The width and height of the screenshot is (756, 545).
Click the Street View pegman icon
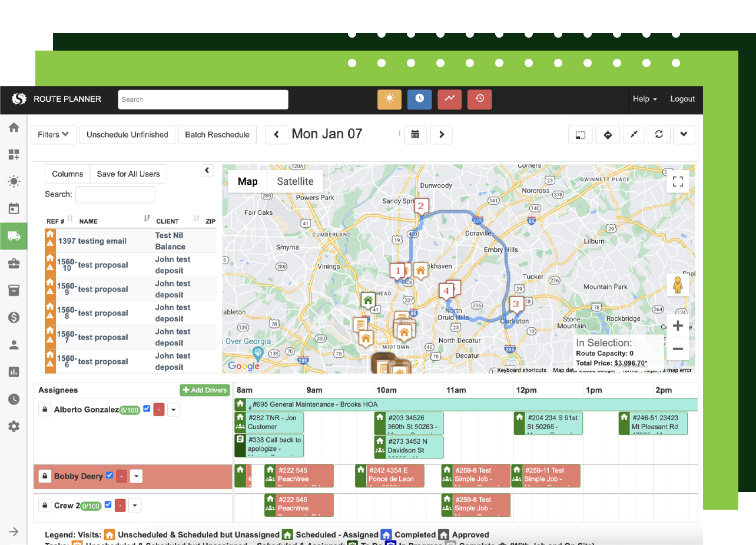coord(678,285)
